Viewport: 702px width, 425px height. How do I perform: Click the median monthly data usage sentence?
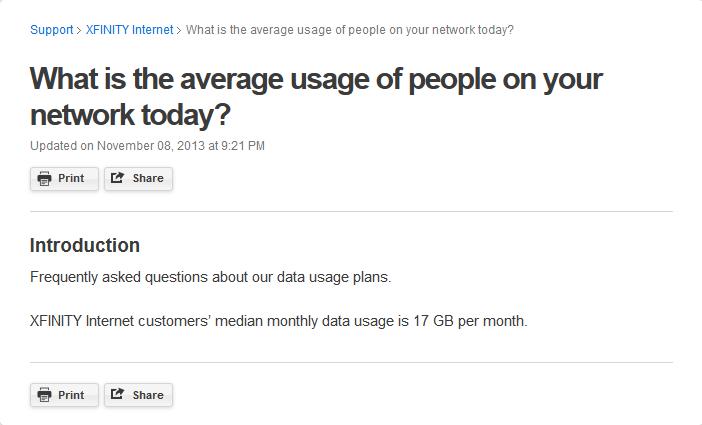(278, 321)
